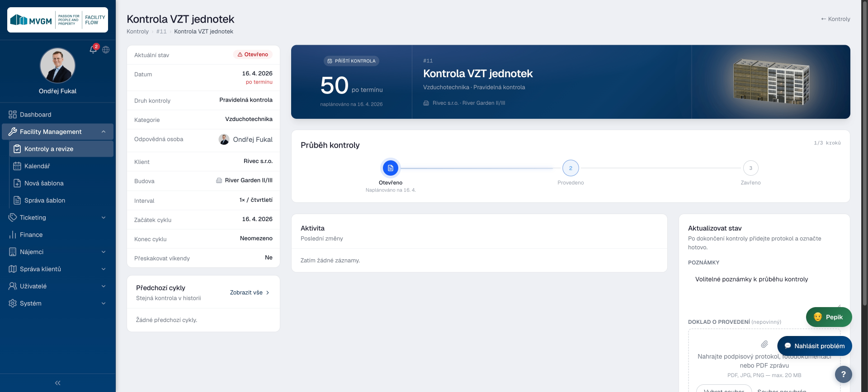Click Zobrazit vše for previous cycles
The height and width of the screenshot is (392, 868).
[250, 293]
